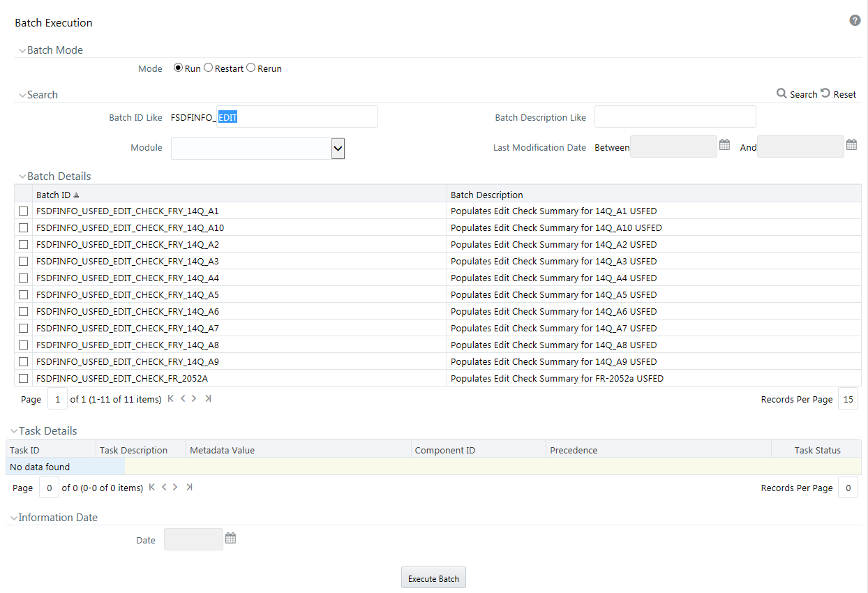Open the FSDFINFO_USFED_EDIT_CHECK_FRY_14Q_A1 batch link
This screenshot has width=868, height=593.
click(x=128, y=211)
